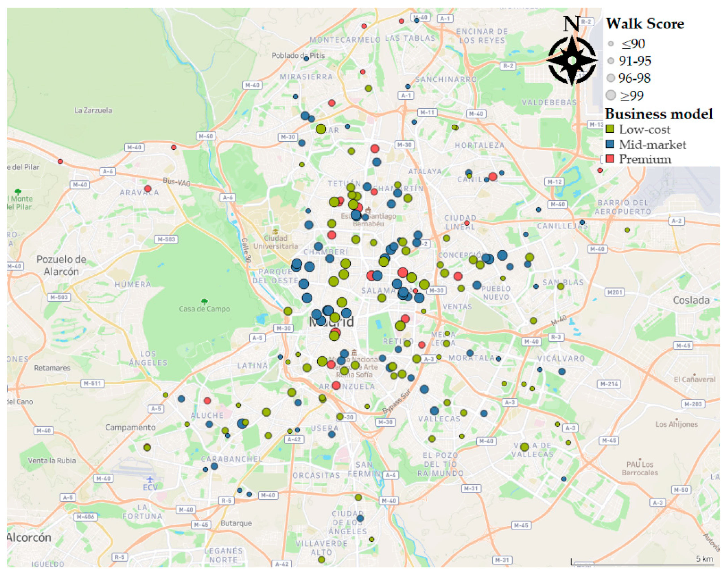Image resolution: width=728 pixels, height=574 pixels.
Task: Select the ≤90 Walk Score legend circle
Action: pos(611,44)
